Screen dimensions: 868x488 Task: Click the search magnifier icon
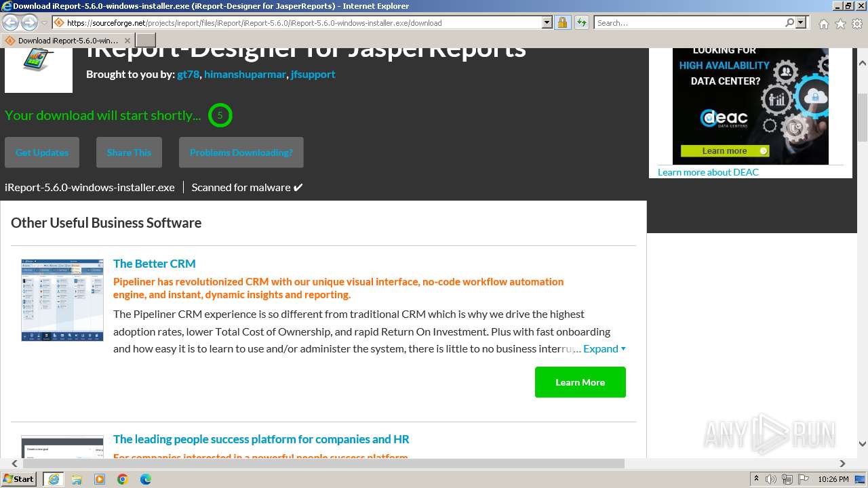tap(789, 22)
